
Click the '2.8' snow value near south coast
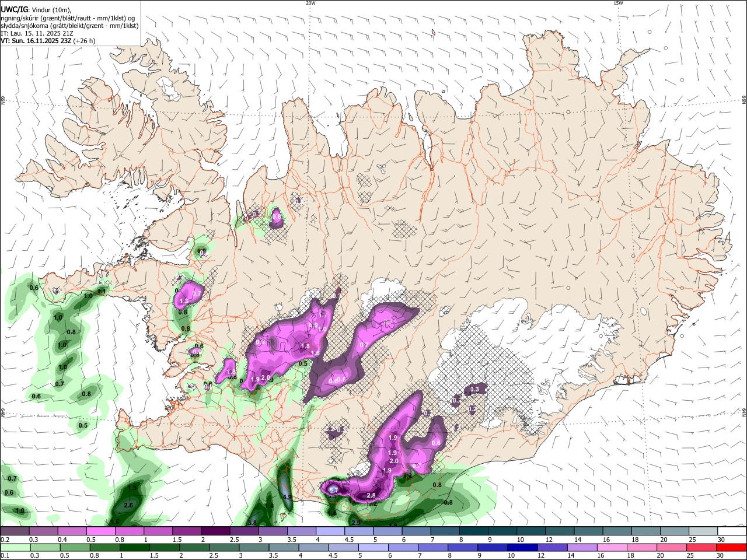tap(371, 495)
